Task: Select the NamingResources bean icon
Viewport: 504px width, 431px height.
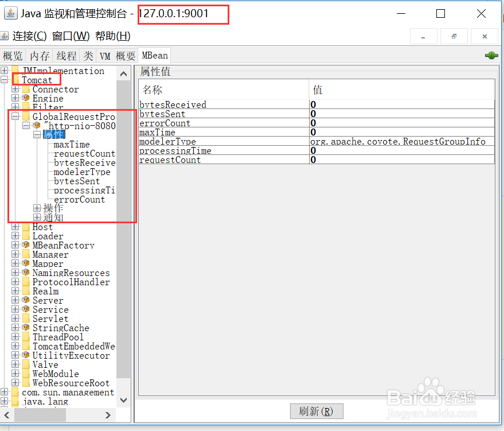Action: tap(26, 273)
